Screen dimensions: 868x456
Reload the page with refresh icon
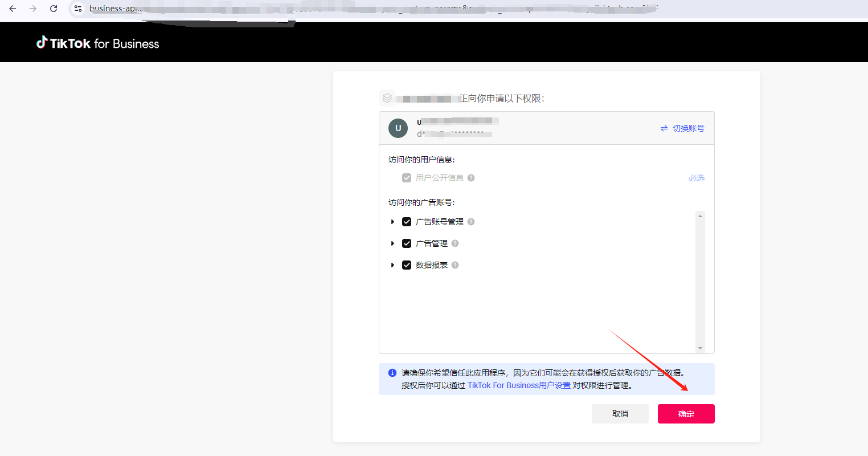[54, 9]
